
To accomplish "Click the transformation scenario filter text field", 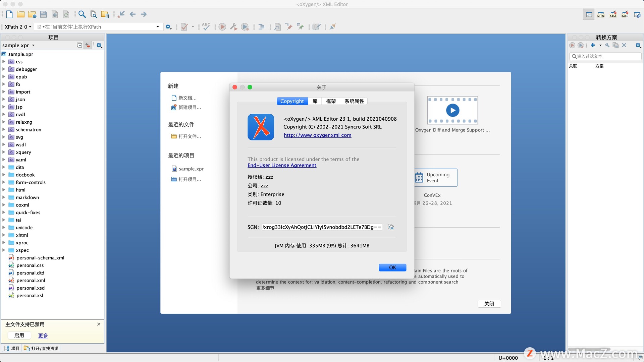I will coord(607,56).
